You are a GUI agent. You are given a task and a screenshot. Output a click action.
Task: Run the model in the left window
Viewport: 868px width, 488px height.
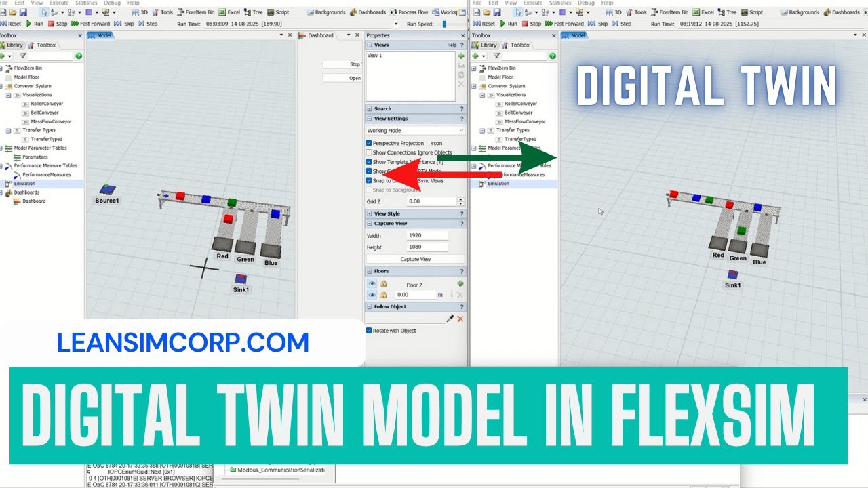tap(35, 24)
